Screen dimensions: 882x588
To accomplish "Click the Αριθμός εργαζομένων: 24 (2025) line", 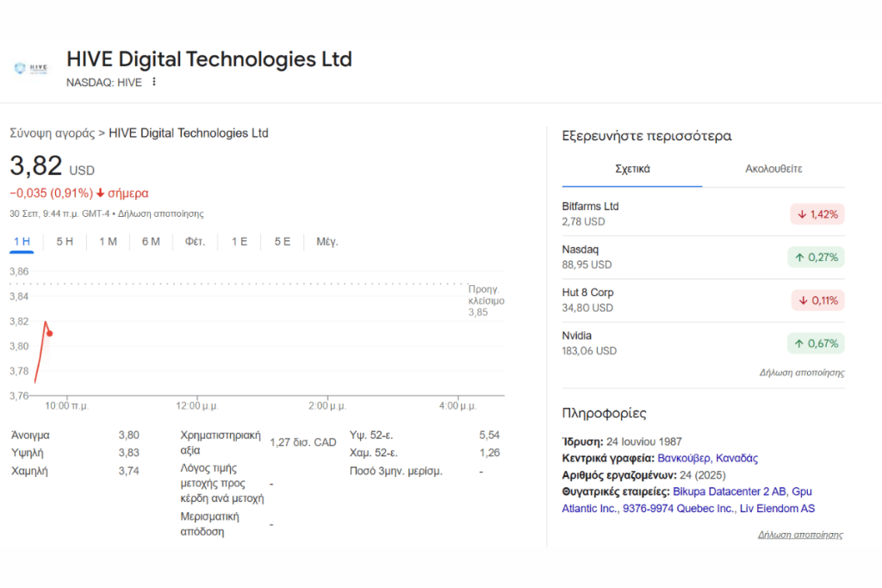I will click(x=644, y=475).
